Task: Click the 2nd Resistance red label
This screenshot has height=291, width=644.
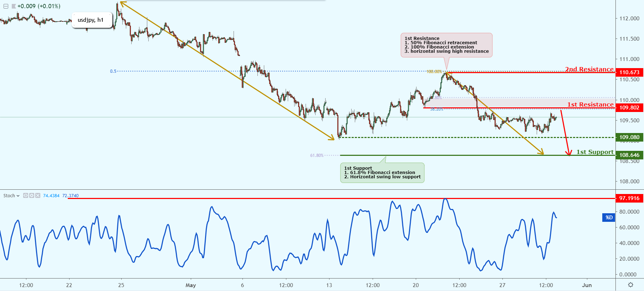Action: tap(589, 69)
